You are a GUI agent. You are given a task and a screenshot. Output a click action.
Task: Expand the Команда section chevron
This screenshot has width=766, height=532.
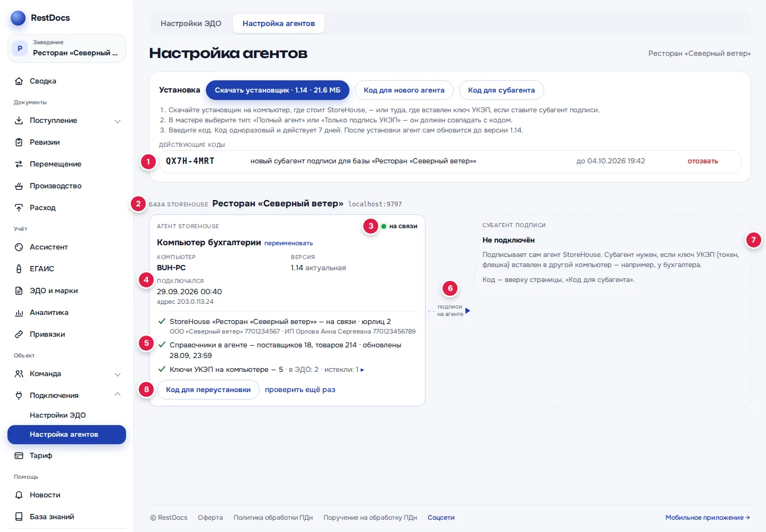(x=118, y=375)
